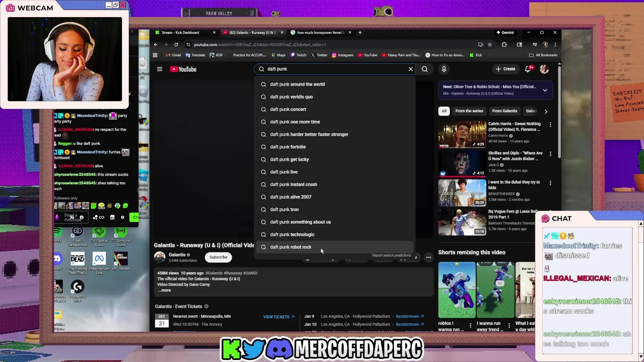Expand the video description with ...more
This screenshot has height=362, width=644.
point(165,290)
